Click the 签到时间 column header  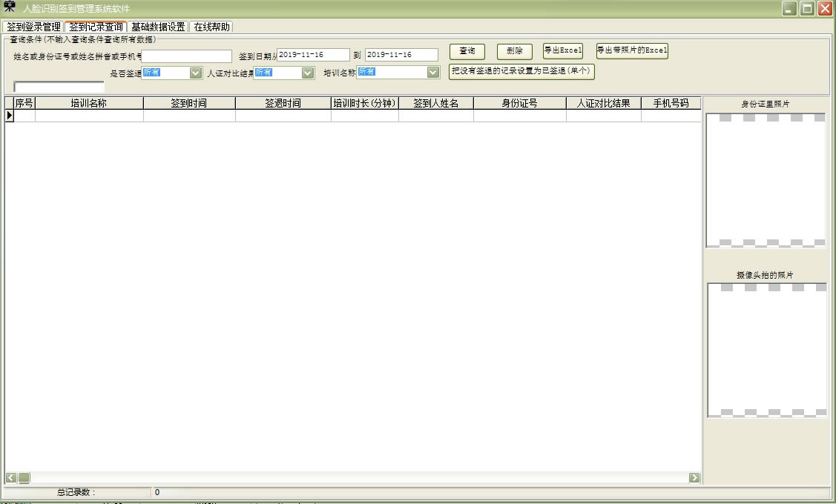189,103
